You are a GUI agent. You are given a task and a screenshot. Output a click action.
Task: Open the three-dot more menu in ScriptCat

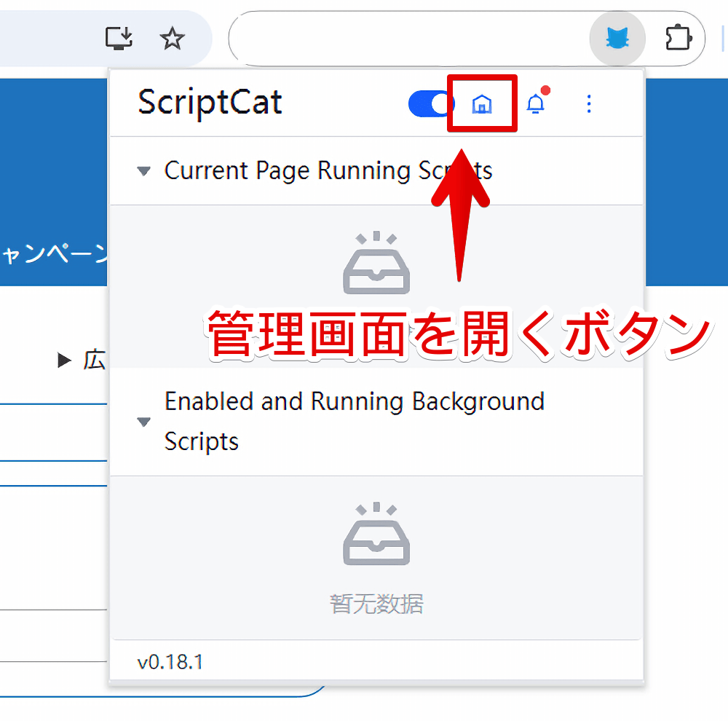pos(589,103)
